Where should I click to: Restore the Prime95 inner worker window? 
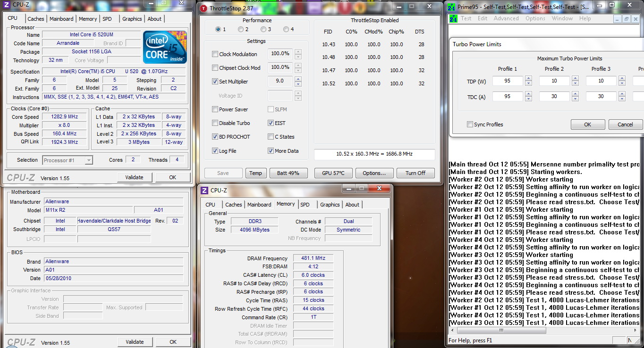[626, 19]
